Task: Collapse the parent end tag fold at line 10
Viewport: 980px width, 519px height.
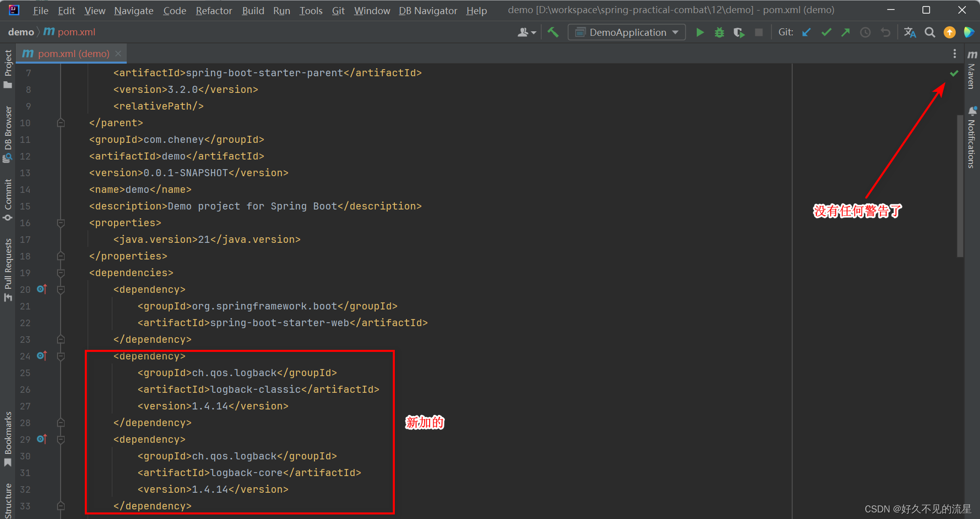Action: pos(61,123)
